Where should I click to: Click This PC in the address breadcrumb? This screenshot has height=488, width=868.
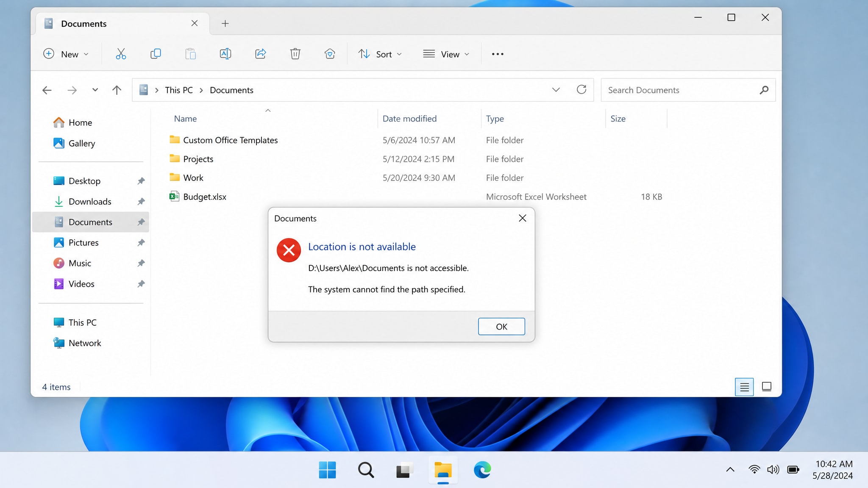point(179,90)
